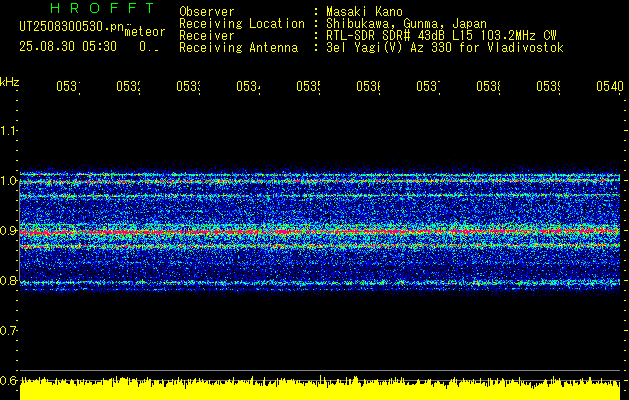This screenshot has width=629, height=400.
Task: Click the RTL-SDR SDR# receiver description
Action: coord(441,36)
